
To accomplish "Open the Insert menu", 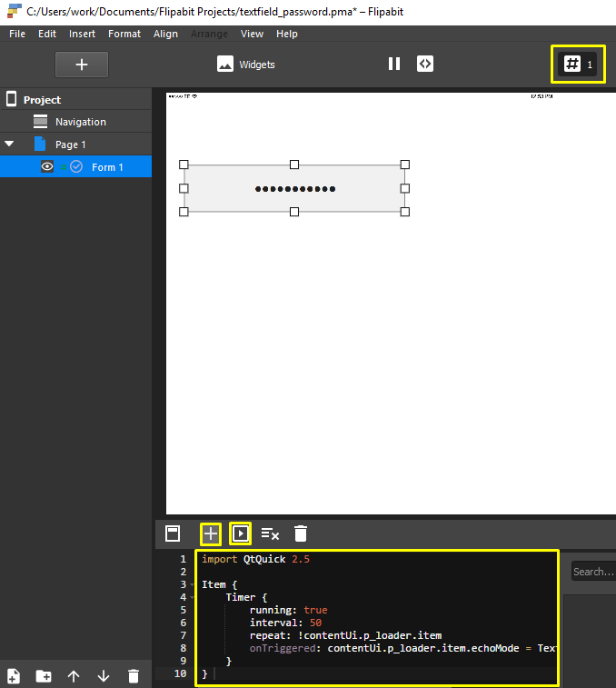I will 82,34.
